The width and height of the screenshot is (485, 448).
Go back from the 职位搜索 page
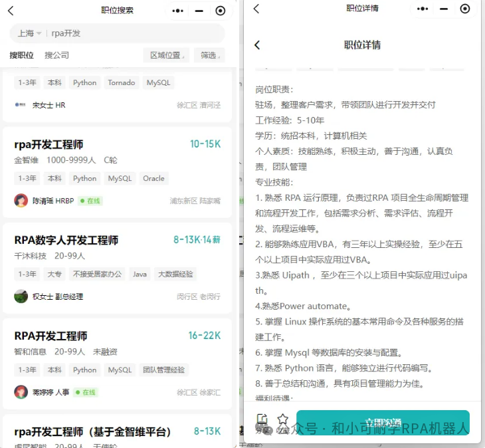tap(10, 11)
